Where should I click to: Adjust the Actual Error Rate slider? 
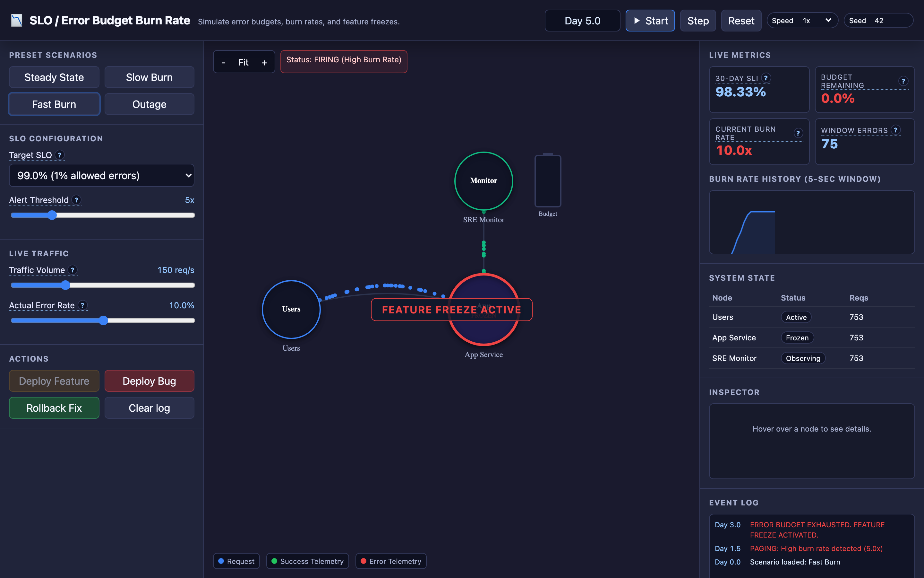click(103, 320)
